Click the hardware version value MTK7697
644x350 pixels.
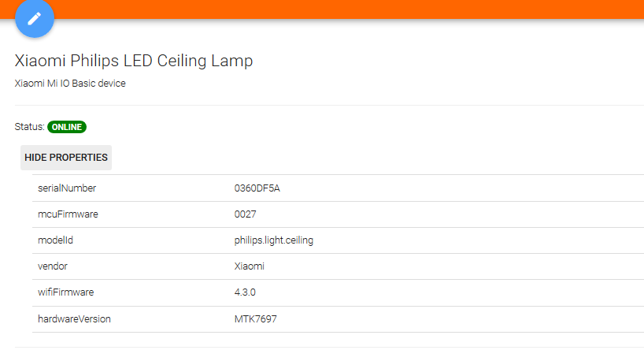pos(255,319)
